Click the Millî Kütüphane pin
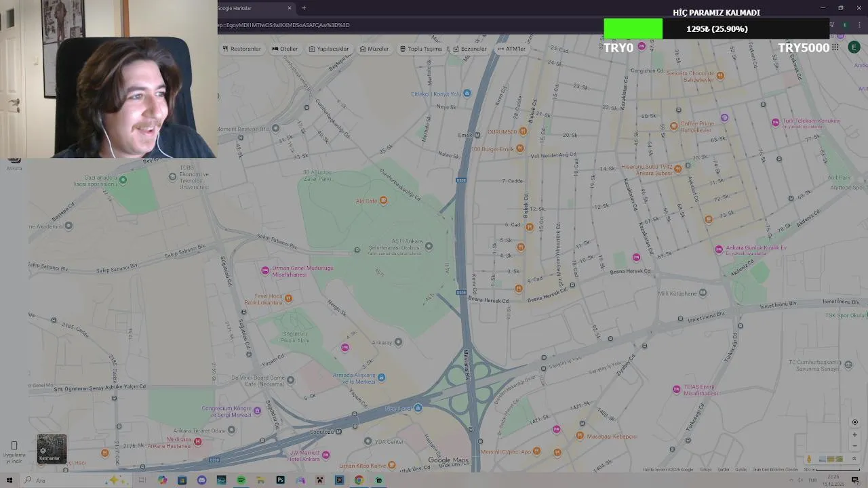The width and height of the screenshot is (868, 488). 703,293
